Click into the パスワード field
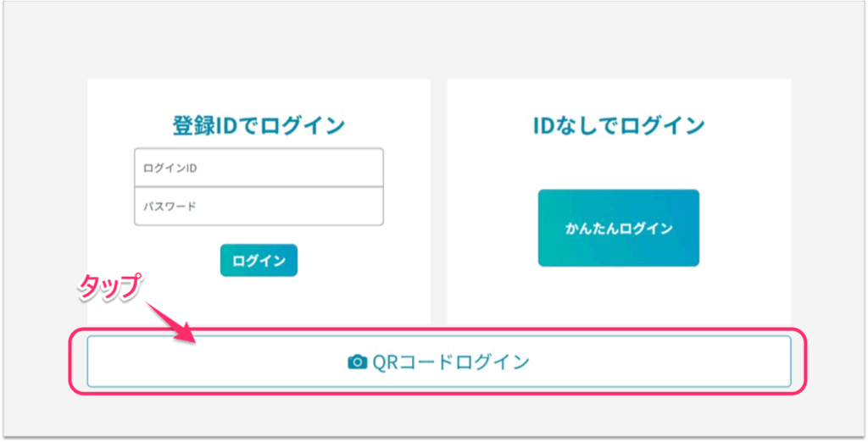 [x=259, y=207]
